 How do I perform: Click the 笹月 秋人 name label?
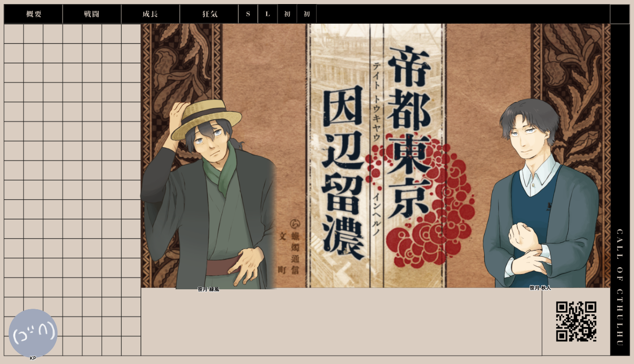(540, 288)
